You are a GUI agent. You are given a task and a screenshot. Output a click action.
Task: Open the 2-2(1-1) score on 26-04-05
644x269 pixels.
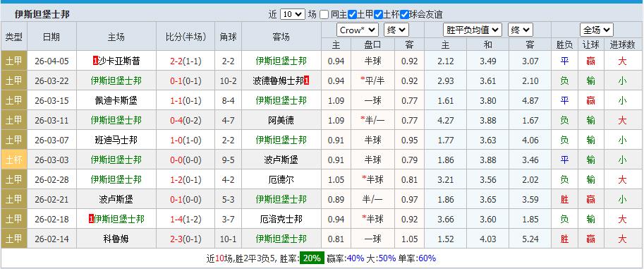(x=186, y=61)
